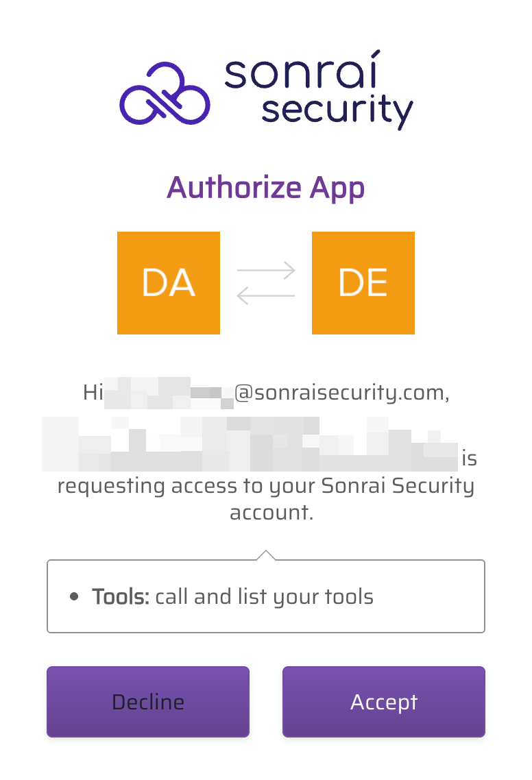
Task: Select the "Authorize App" heading
Action: tap(266, 187)
